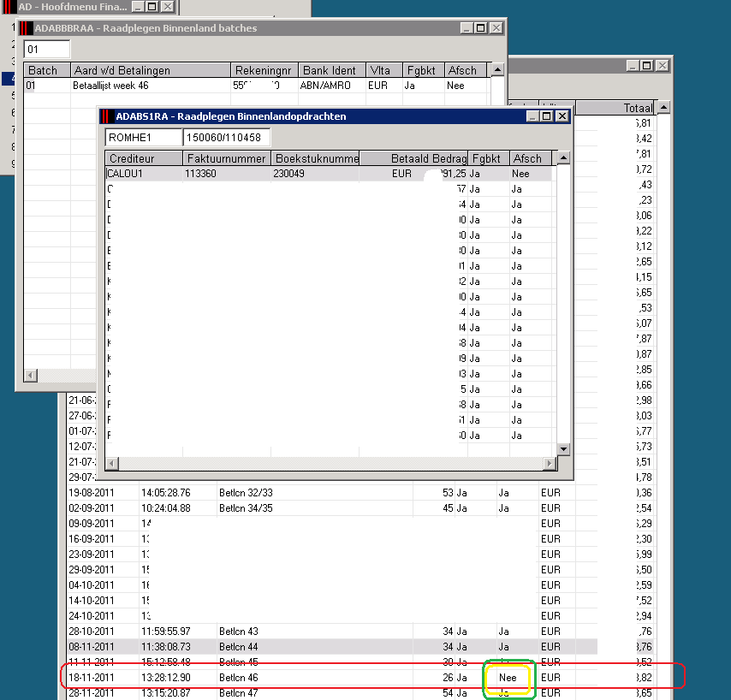Maximize the background overview window

(x=647, y=66)
